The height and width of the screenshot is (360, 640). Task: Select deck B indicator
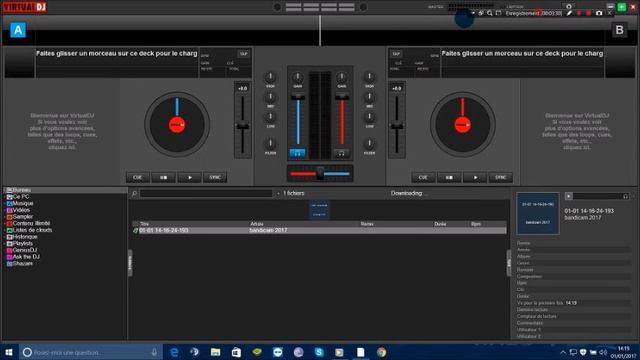[619, 30]
